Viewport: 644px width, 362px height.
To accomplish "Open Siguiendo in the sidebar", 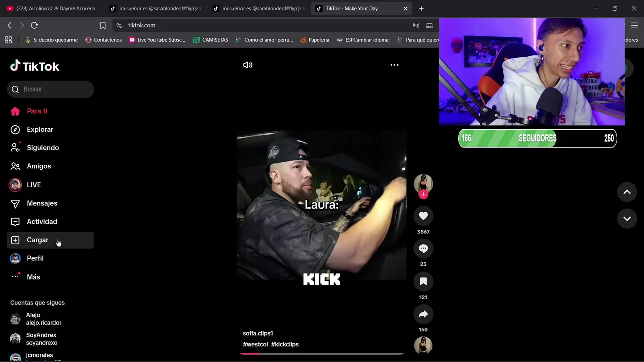I will (50, 148).
